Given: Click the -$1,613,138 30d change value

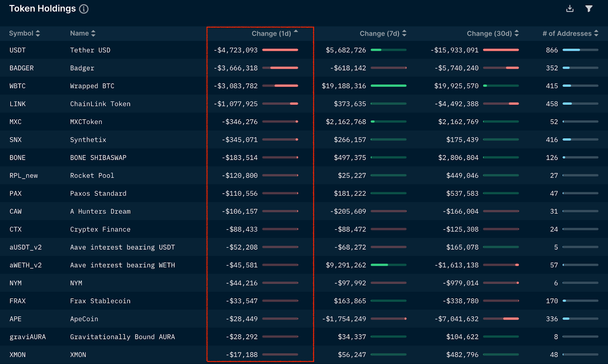Looking at the screenshot, I should tap(456, 265).
